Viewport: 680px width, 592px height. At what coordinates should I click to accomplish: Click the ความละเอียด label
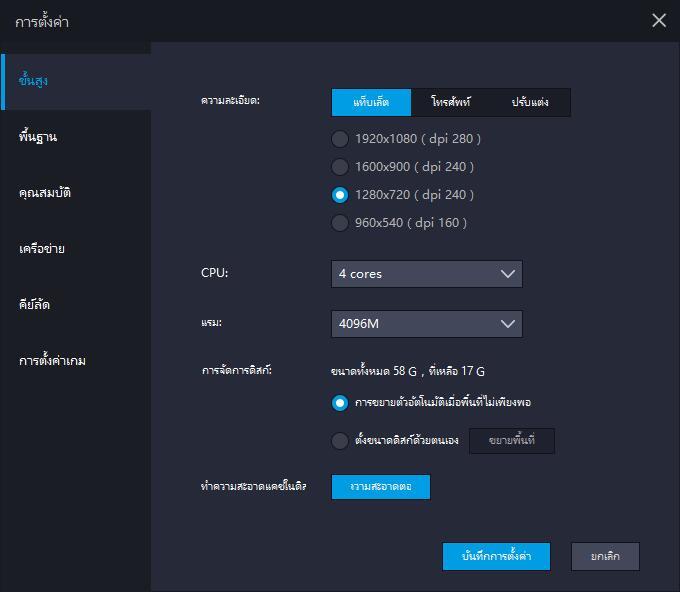point(230,101)
